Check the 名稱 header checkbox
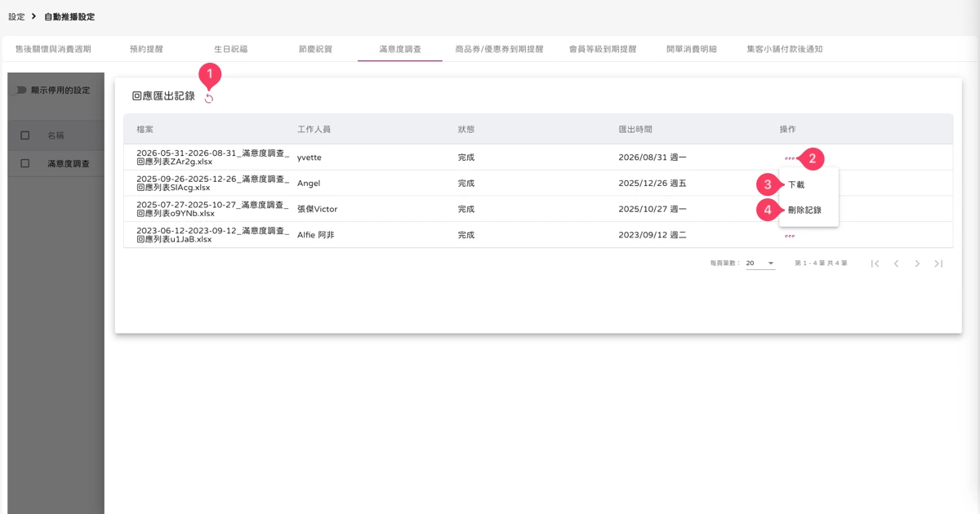 tap(24, 135)
